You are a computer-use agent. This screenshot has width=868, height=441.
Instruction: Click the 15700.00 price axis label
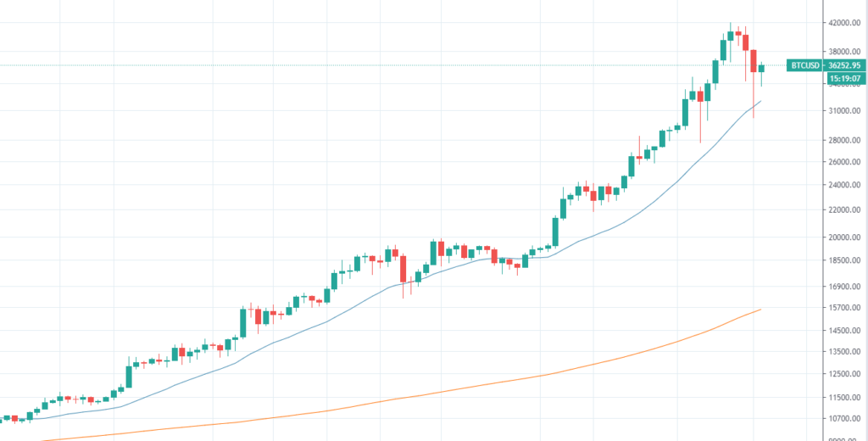click(846, 308)
